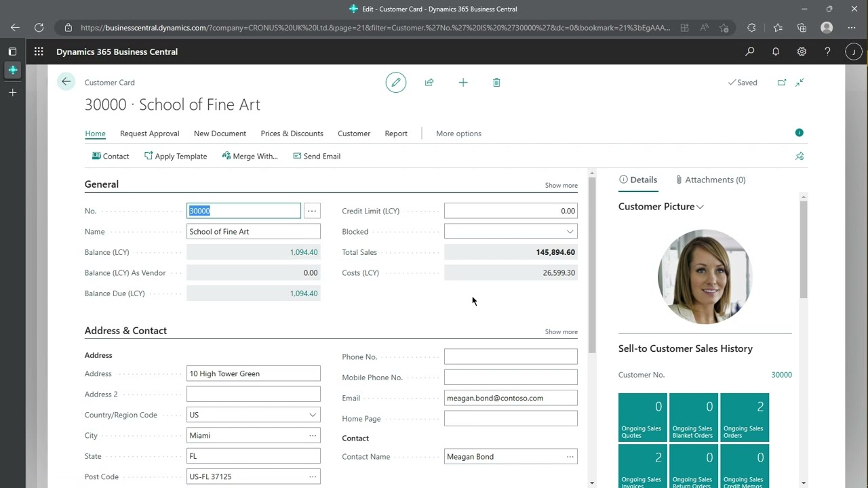Pin the action bar with pin icon
868x488 pixels.
[800, 156]
